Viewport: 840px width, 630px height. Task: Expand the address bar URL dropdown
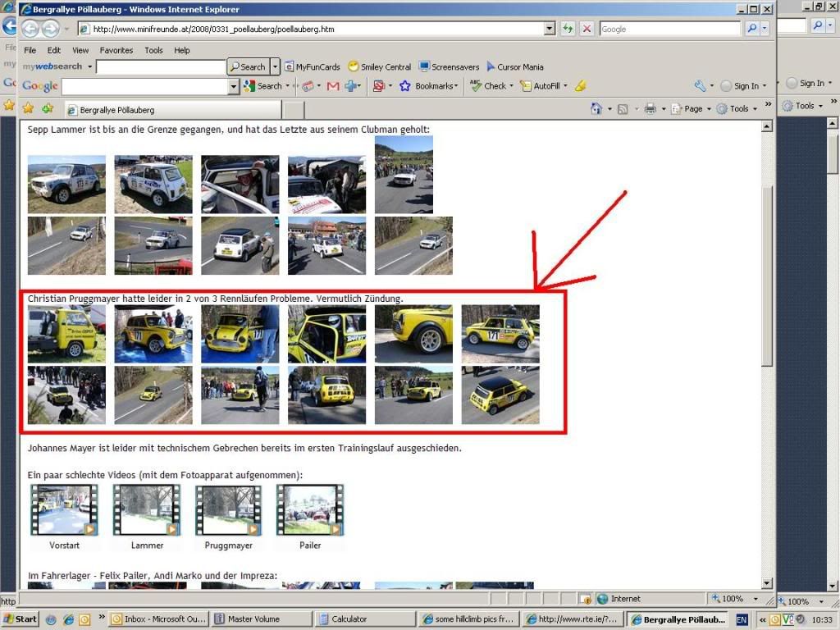550,29
